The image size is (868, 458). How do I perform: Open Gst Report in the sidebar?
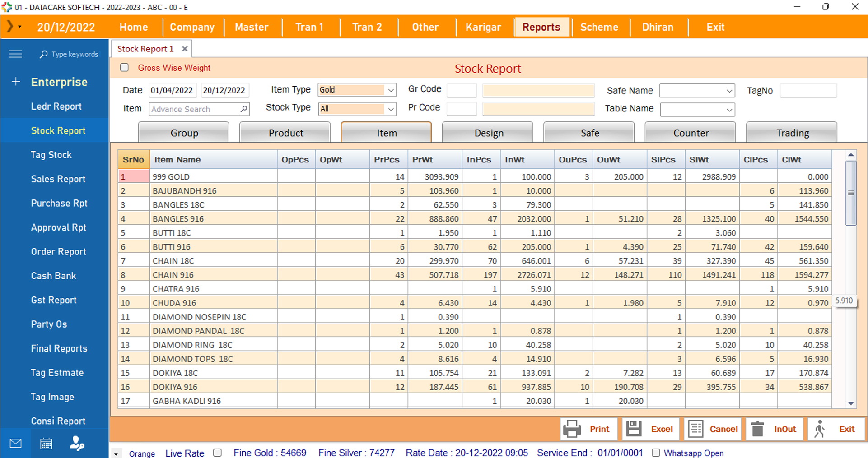[54, 300]
